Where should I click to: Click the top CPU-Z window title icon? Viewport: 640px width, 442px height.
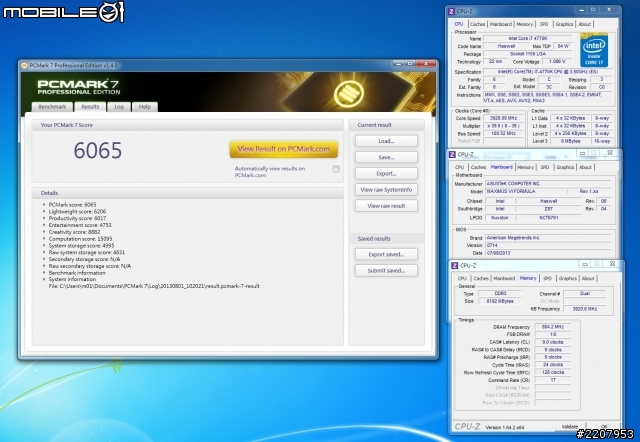point(451,11)
